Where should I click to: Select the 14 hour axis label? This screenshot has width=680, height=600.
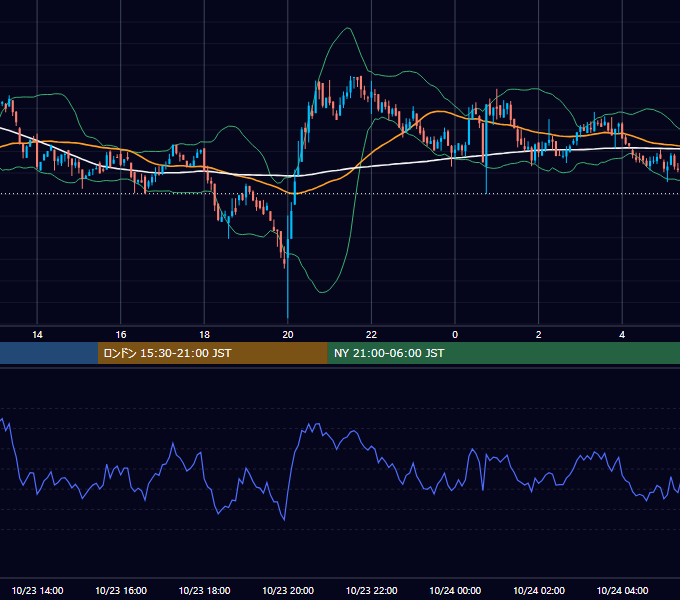(37, 335)
